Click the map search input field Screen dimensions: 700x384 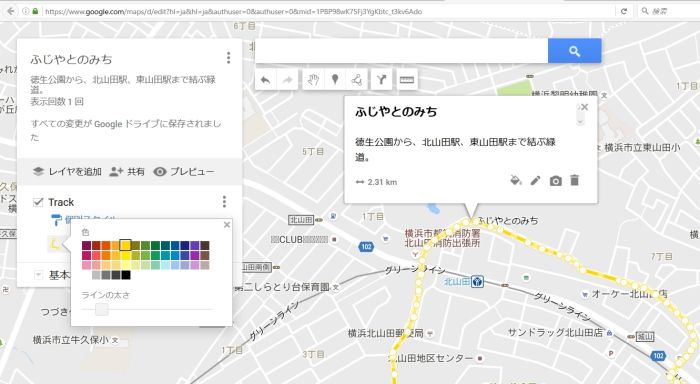[x=401, y=51]
